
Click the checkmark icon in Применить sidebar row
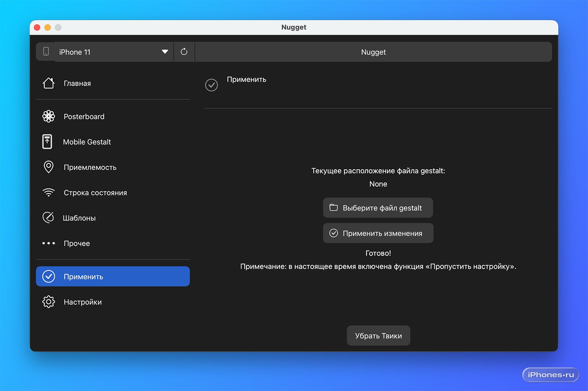[49, 277]
